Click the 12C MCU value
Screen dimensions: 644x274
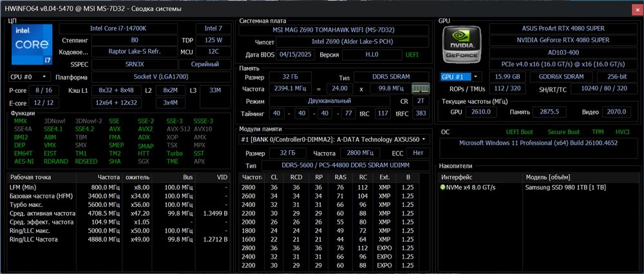pyautogui.click(x=213, y=52)
